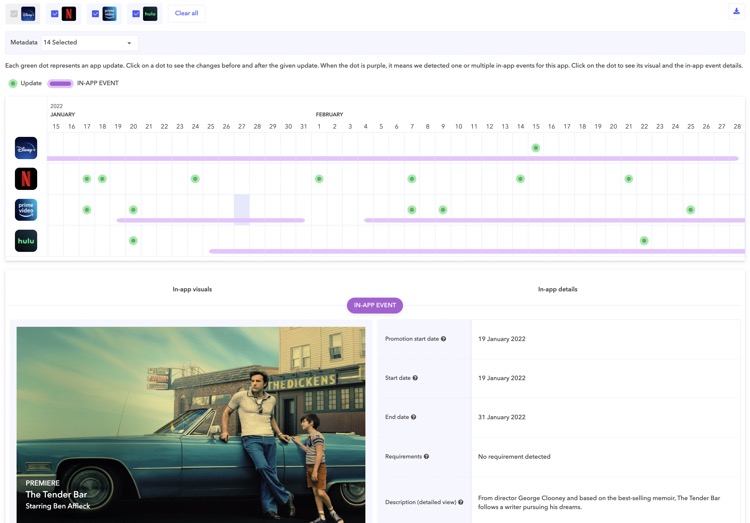Click the highlighted January 27 cell in Prime Video row
750x523 pixels.
click(242, 210)
